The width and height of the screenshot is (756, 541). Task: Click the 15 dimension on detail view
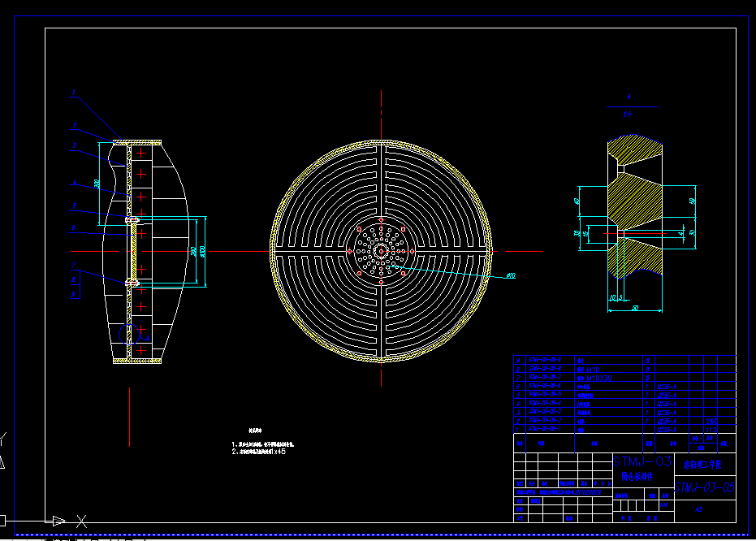(585, 234)
